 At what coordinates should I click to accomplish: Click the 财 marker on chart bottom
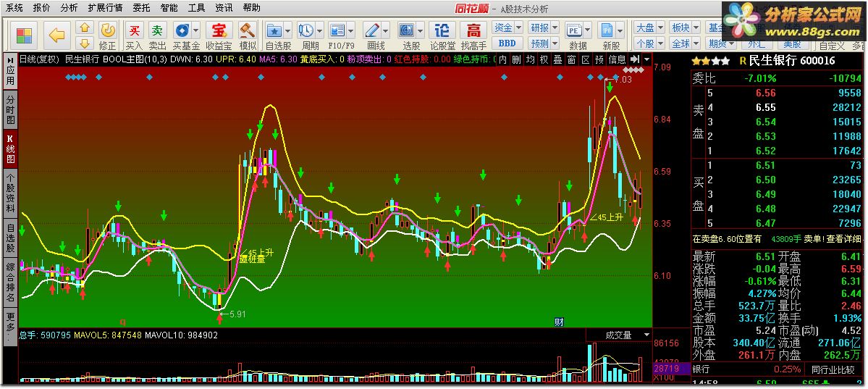559,322
